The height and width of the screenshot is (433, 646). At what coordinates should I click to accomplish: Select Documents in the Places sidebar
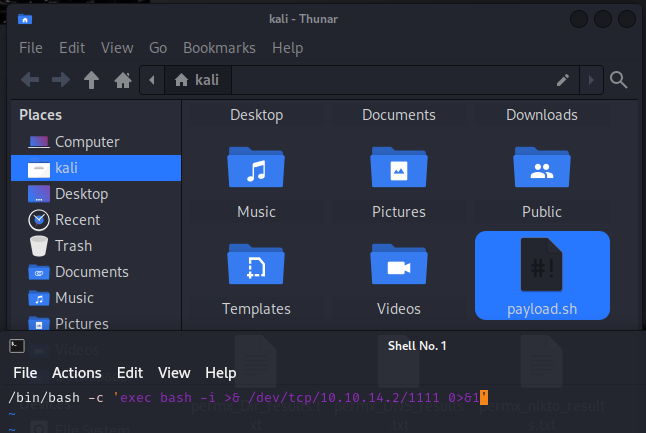tap(96, 272)
